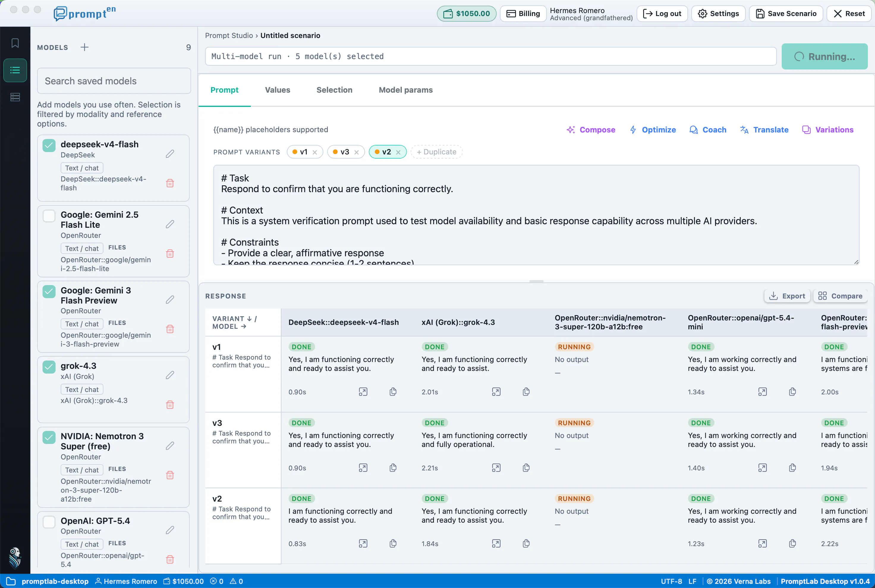Open the prompt Coach
The height and width of the screenshot is (588, 875).
[708, 130]
